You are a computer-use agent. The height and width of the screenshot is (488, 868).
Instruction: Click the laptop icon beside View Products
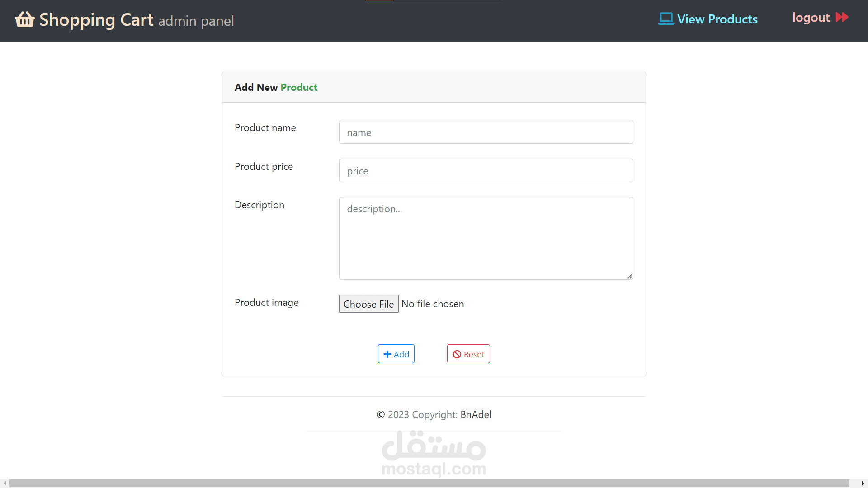tap(665, 19)
